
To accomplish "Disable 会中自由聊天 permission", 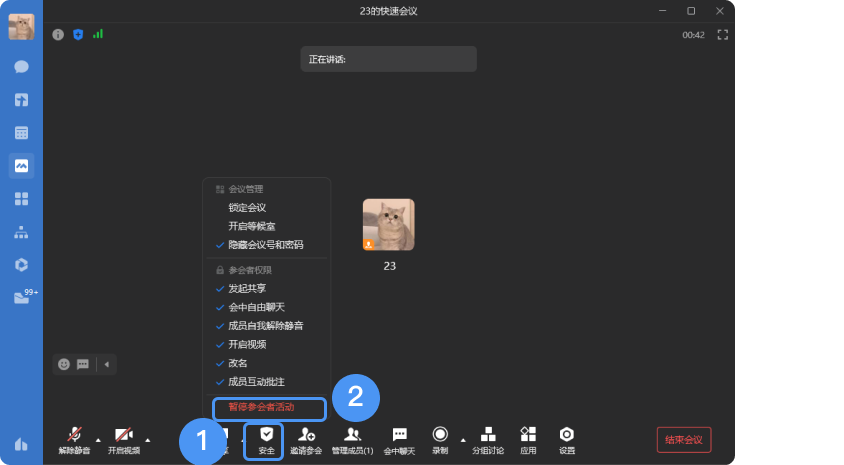I will click(x=258, y=307).
